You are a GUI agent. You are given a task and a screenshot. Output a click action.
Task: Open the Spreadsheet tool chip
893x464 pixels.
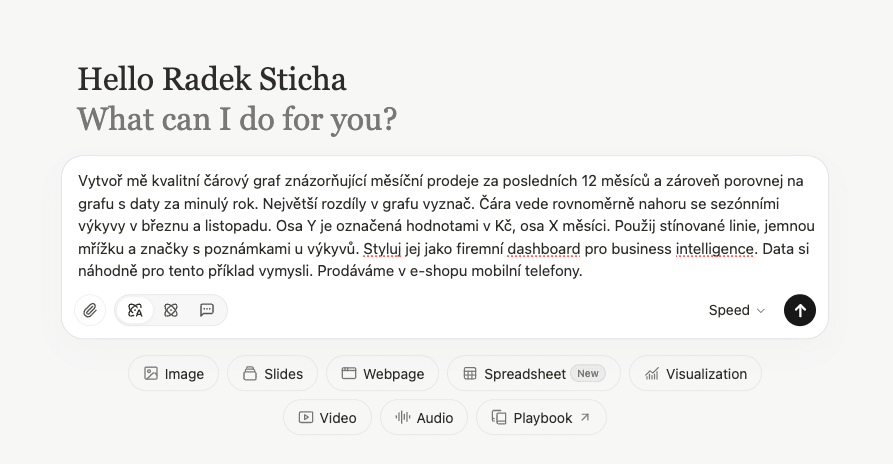pos(534,373)
